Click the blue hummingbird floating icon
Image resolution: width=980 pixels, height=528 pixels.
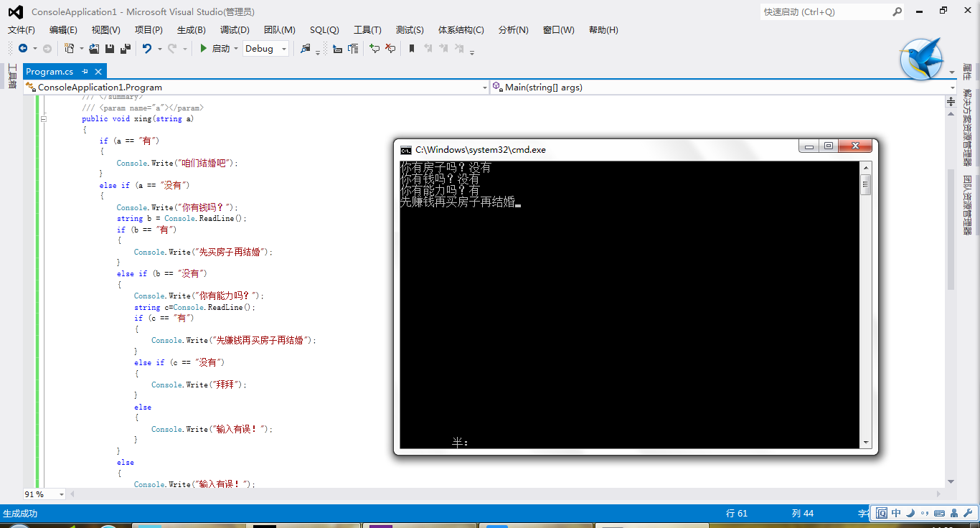(x=922, y=59)
